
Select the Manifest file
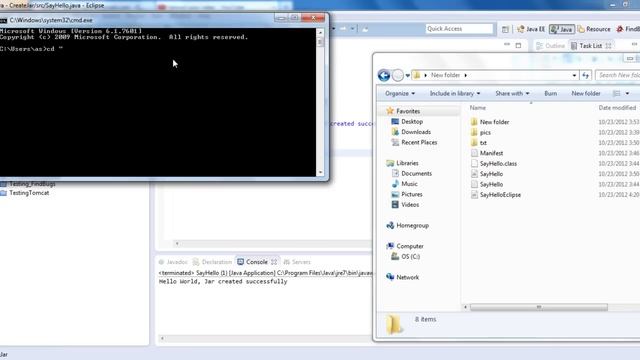pyautogui.click(x=491, y=153)
